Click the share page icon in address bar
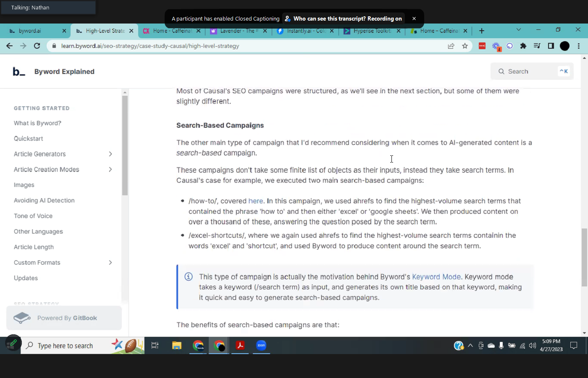 pyautogui.click(x=451, y=46)
